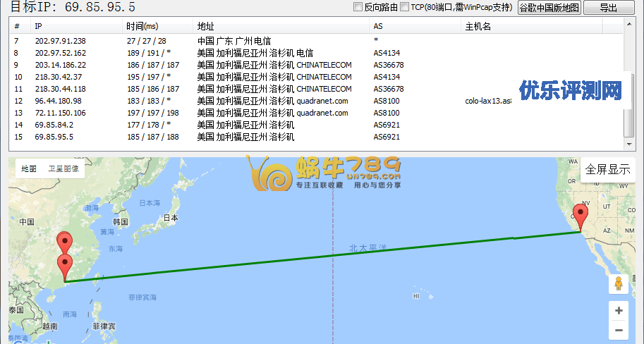Click the address 中国 广东 广州 电信
The width and height of the screenshot is (644, 344).
(234, 41)
